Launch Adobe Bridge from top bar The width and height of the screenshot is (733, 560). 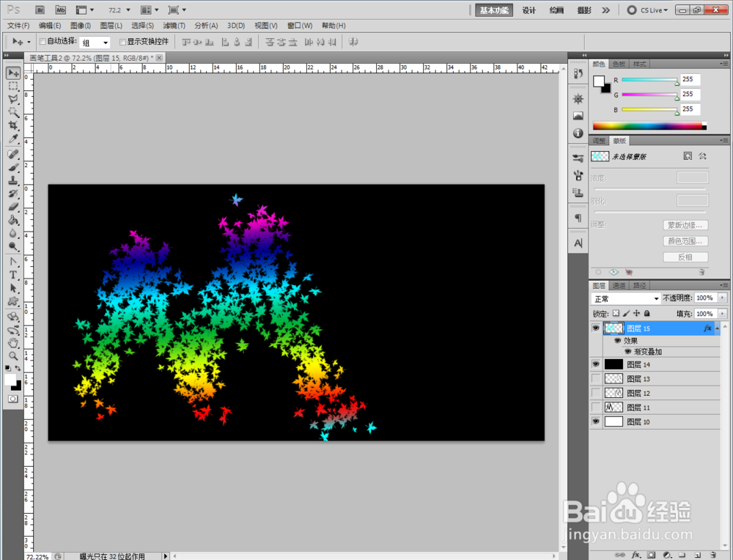[40, 10]
